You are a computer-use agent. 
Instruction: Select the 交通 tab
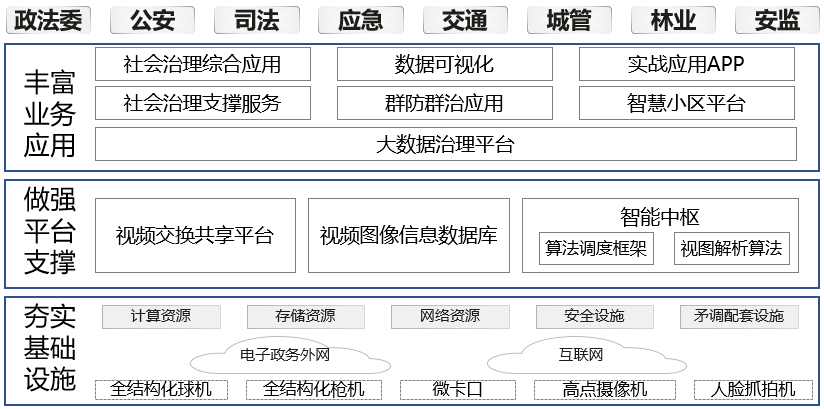(x=465, y=20)
